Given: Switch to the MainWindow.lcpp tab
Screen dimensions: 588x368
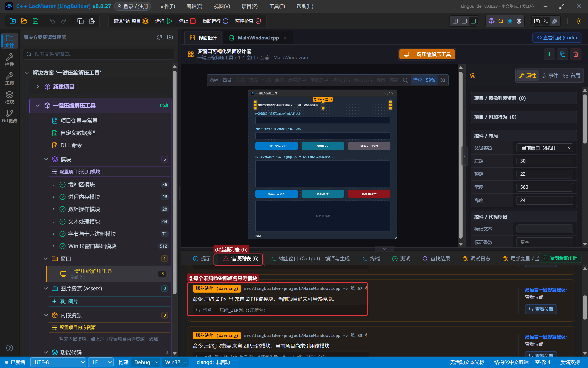Looking at the screenshot, I should [x=258, y=38].
